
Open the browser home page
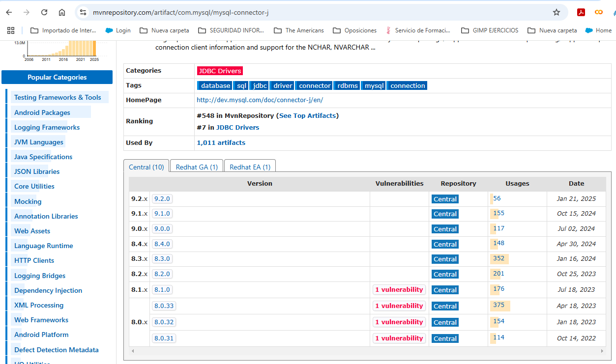pyautogui.click(x=62, y=12)
